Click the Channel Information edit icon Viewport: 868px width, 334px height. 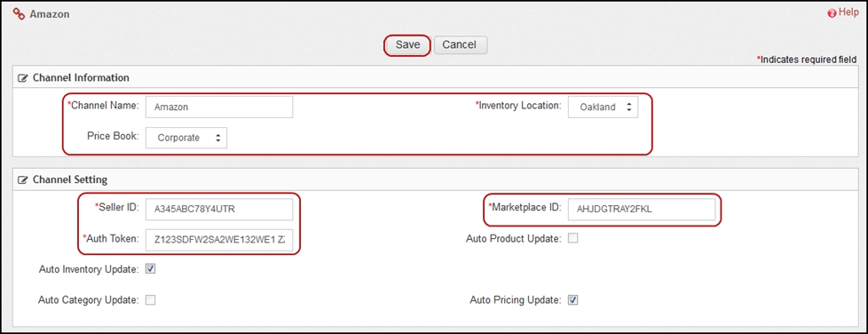point(23,78)
